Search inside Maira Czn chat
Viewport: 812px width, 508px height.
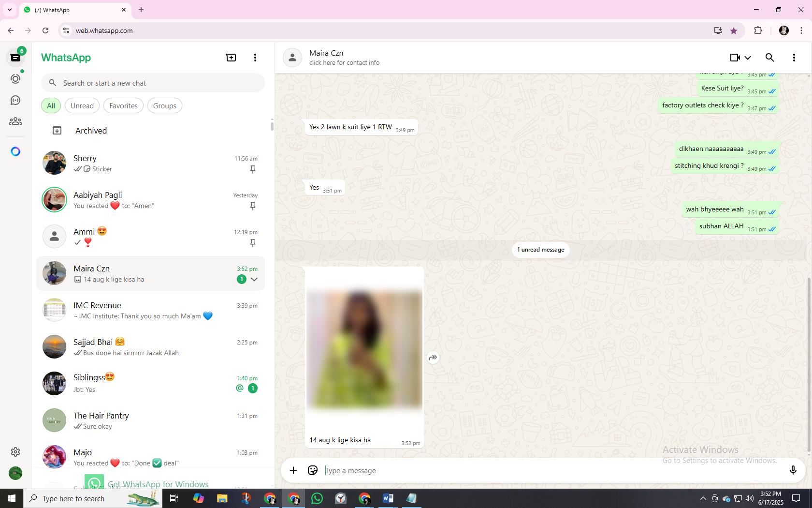pos(770,58)
